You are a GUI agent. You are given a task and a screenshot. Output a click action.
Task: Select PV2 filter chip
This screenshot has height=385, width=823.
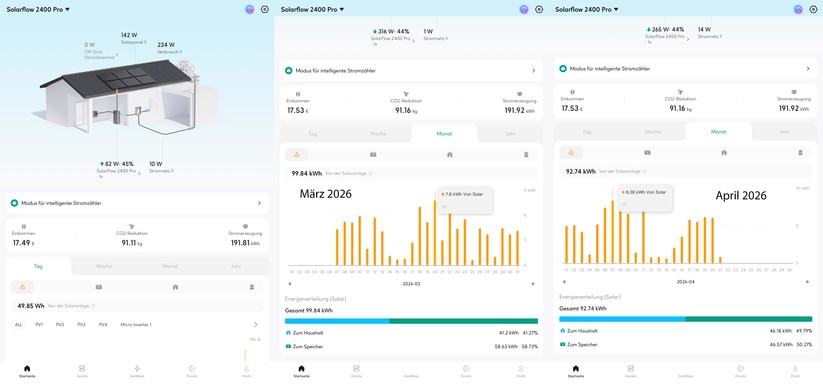point(60,325)
